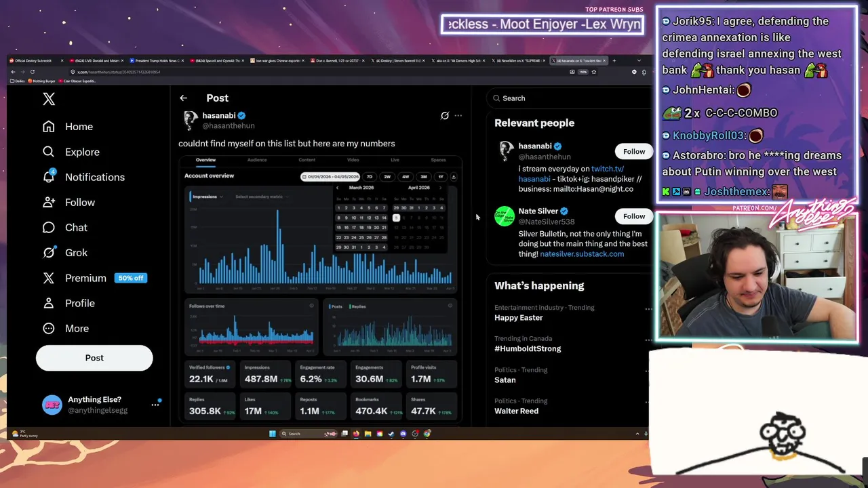Click the X logo in sidebar

click(49, 99)
